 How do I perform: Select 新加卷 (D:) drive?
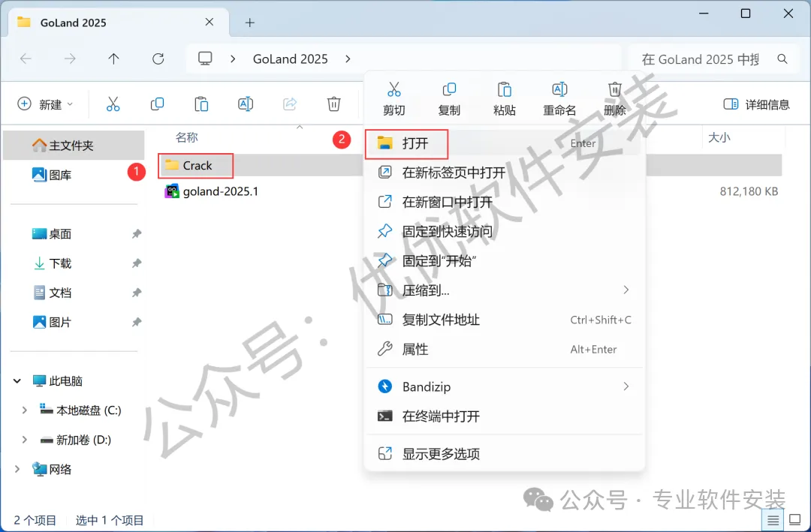[76, 440]
